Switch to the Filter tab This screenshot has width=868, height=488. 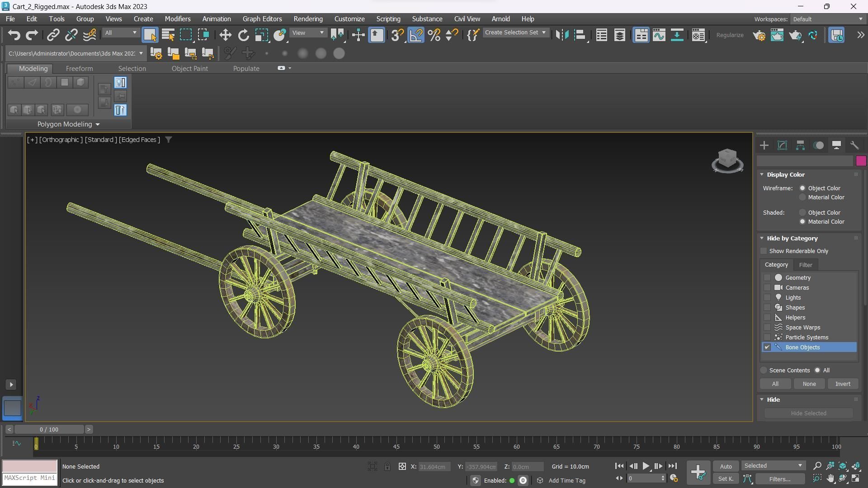pos(805,265)
